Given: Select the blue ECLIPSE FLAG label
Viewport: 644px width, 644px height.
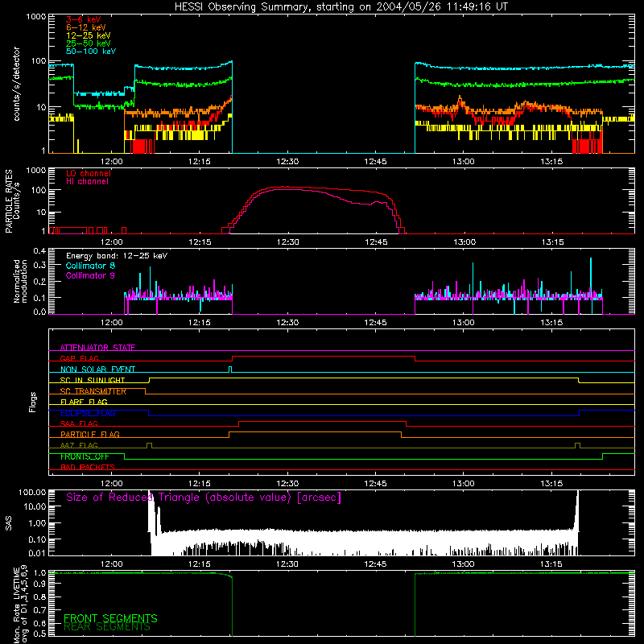Looking at the screenshot, I should (88, 413).
